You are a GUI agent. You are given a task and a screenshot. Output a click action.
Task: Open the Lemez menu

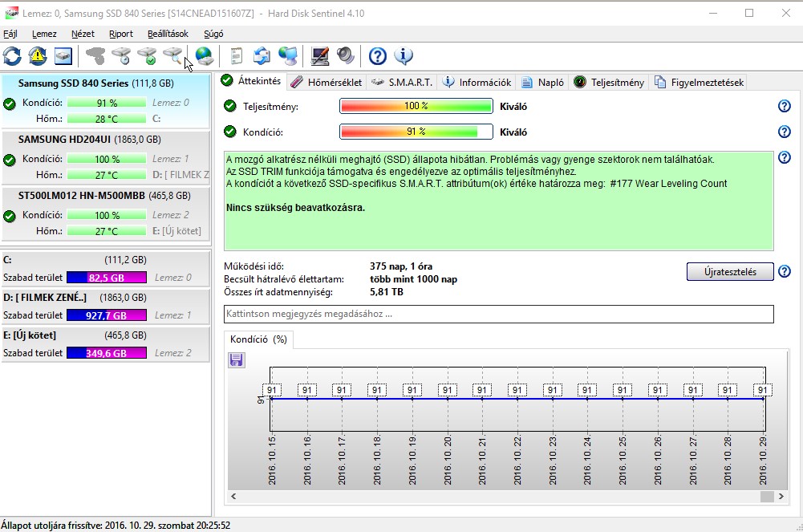point(44,34)
